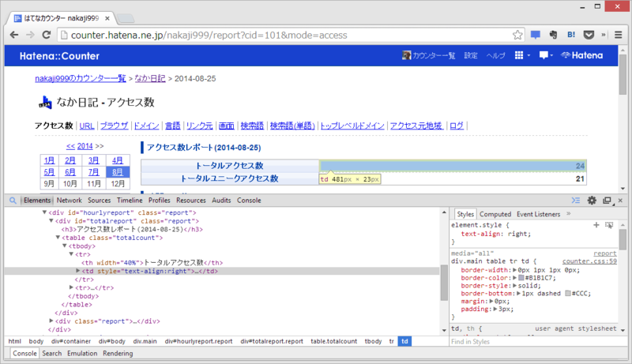Open the なか日記 breadcrumb link
The height and width of the screenshot is (364, 632).
150,78
